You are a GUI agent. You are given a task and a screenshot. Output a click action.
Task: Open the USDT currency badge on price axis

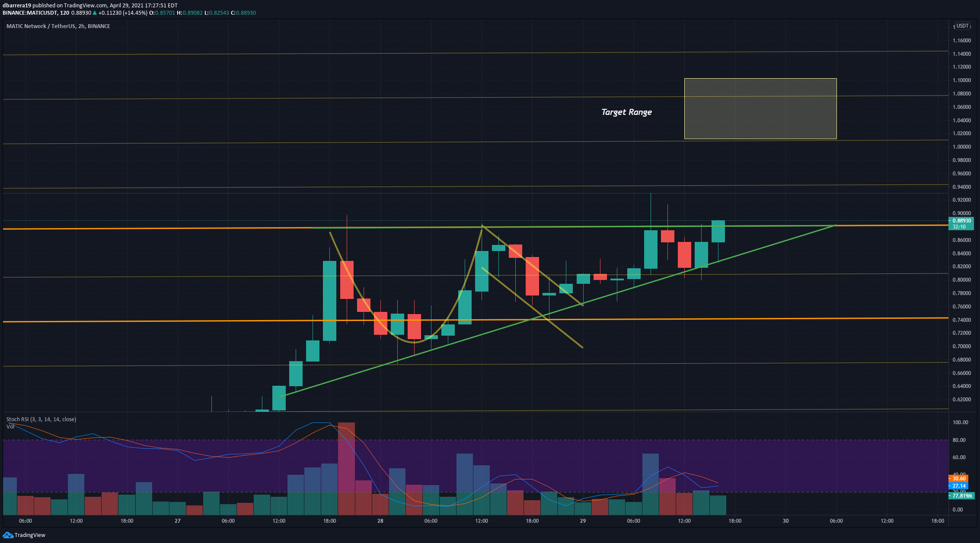click(x=962, y=26)
